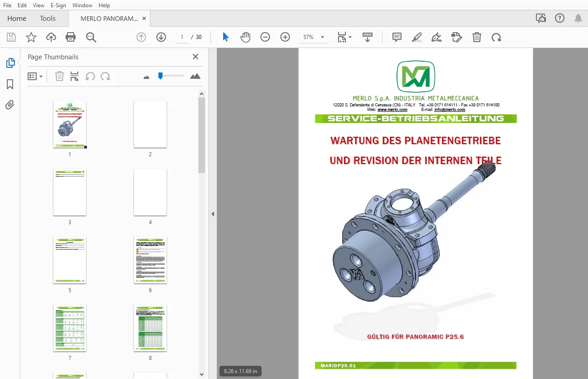Click the insert/extract pages icon in thumbnails pane
The image size is (588, 379).
(x=75, y=76)
